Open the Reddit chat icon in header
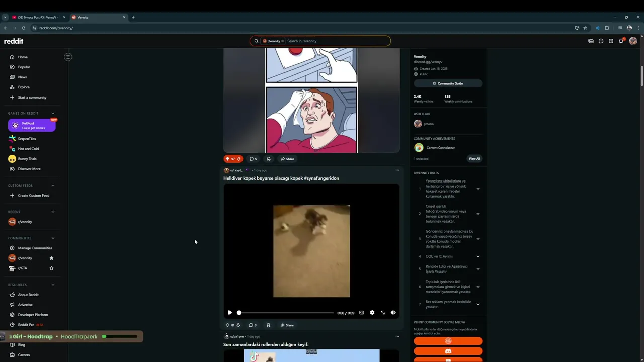This screenshot has width=644, height=362. [x=601, y=41]
